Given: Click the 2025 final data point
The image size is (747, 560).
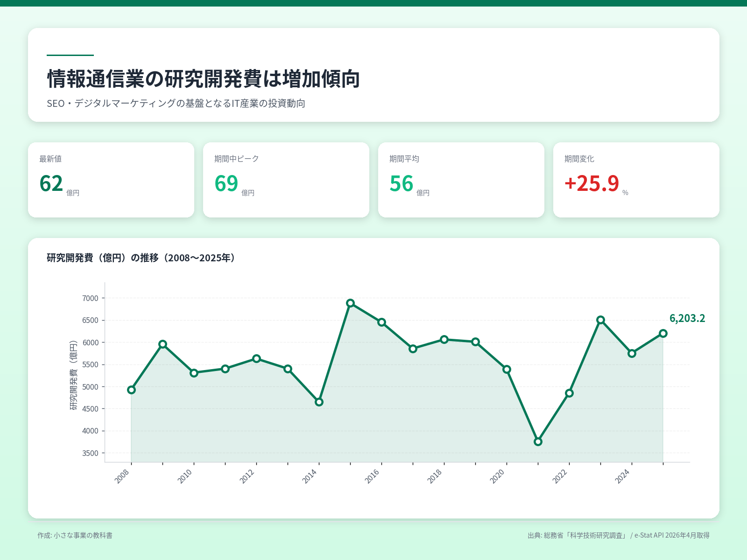Looking at the screenshot, I should tap(663, 333).
